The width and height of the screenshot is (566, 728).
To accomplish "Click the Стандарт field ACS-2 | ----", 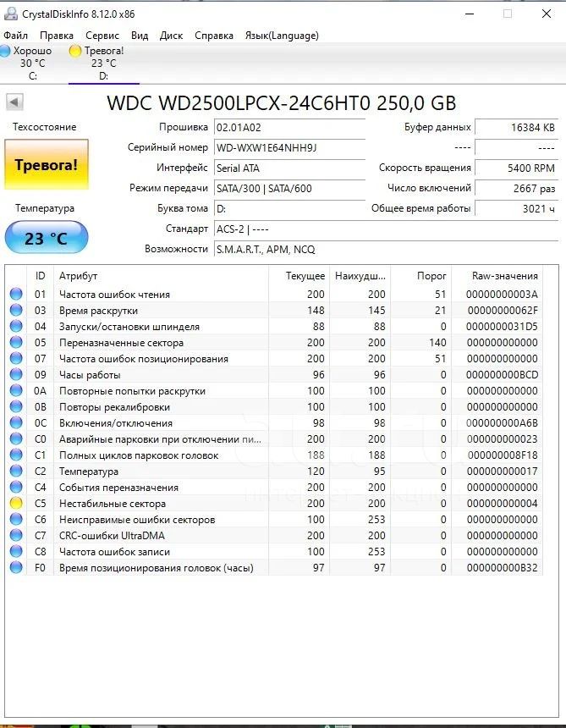I will pyautogui.click(x=386, y=229).
